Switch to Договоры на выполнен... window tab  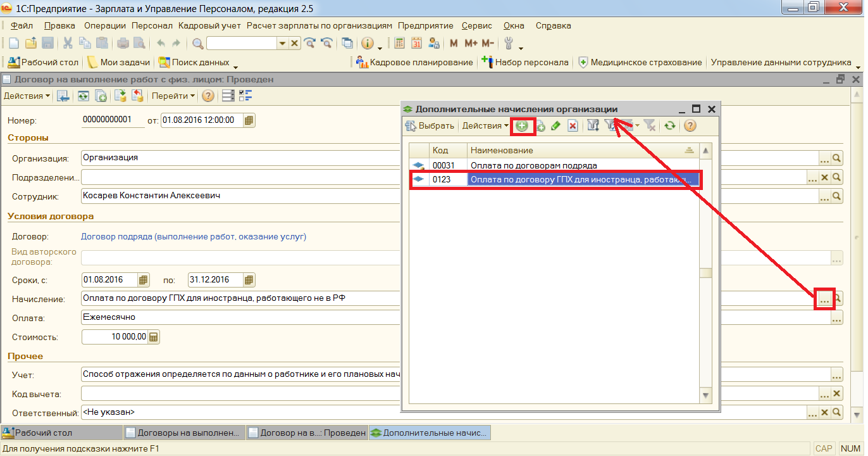(x=183, y=433)
